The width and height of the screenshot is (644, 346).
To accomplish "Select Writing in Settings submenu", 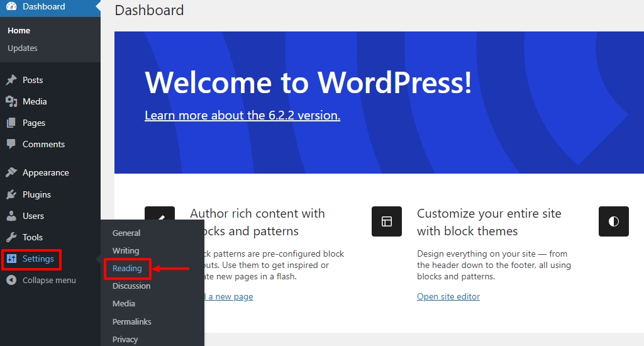I will (x=126, y=250).
